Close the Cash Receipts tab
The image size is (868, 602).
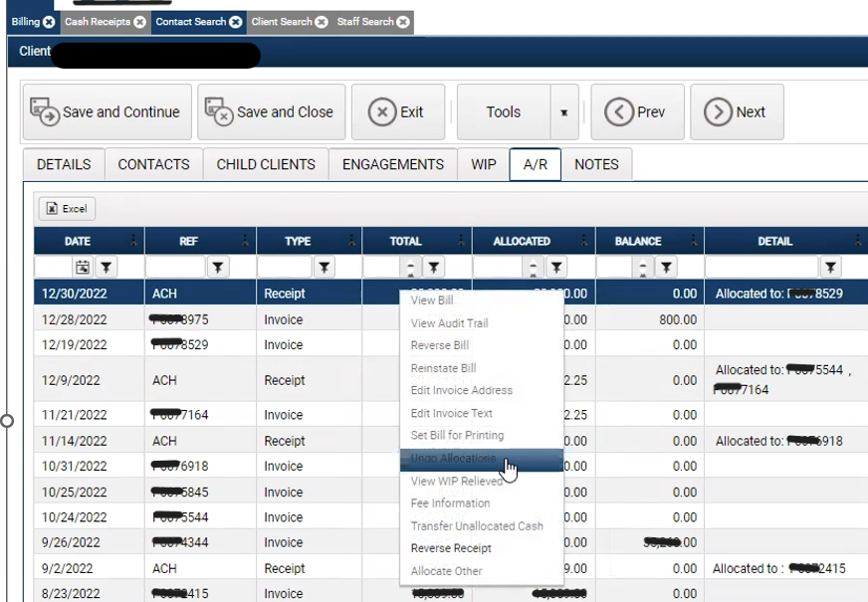tap(140, 22)
